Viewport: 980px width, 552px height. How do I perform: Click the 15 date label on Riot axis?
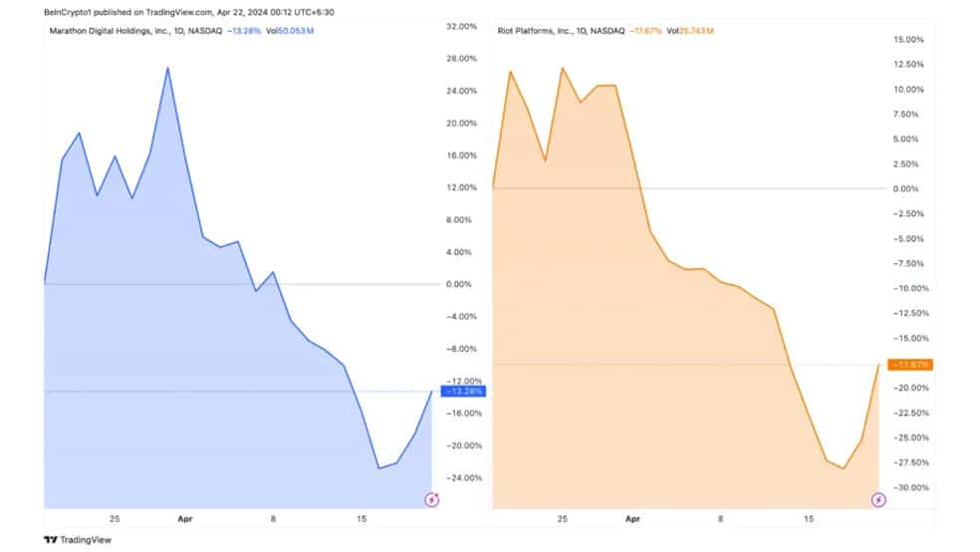809,519
